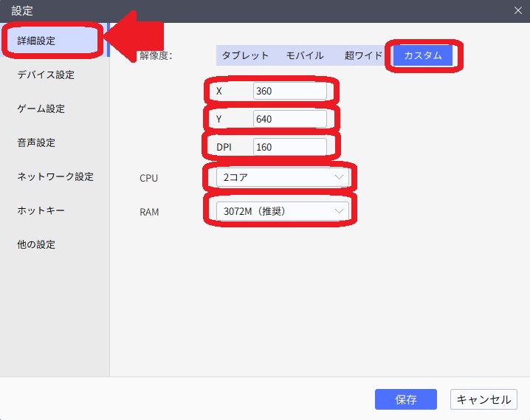Go to 音声設定 in the sidebar
This screenshot has width=530, height=420.
(37, 142)
